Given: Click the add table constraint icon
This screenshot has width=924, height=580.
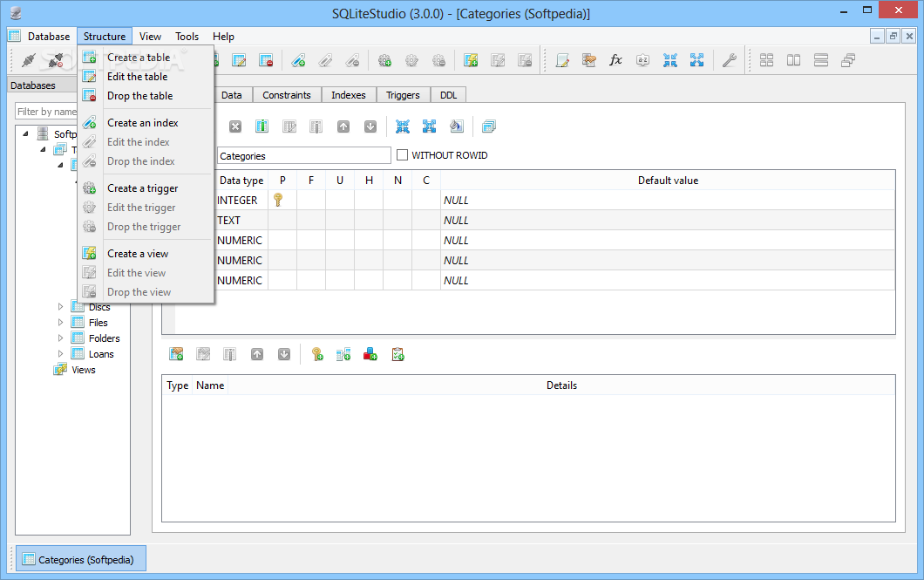Looking at the screenshot, I should [x=176, y=354].
